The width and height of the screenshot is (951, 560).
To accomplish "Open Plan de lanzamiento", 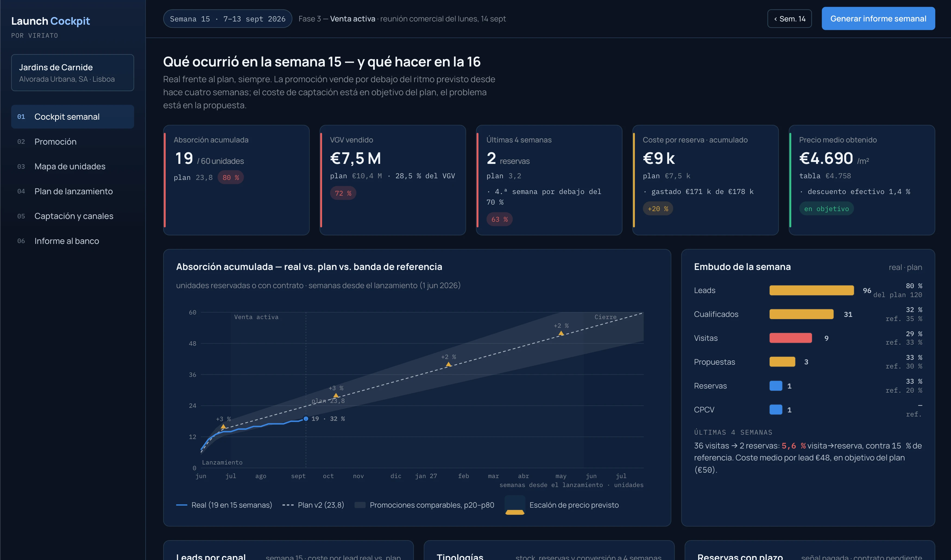I will coord(73,191).
